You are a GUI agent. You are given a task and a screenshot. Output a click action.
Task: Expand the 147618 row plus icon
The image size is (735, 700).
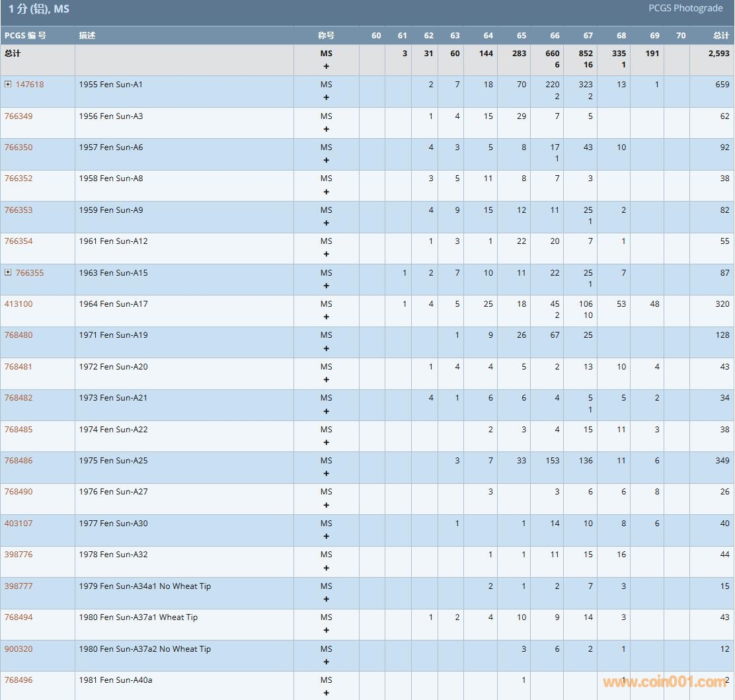(x=8, y=85)
